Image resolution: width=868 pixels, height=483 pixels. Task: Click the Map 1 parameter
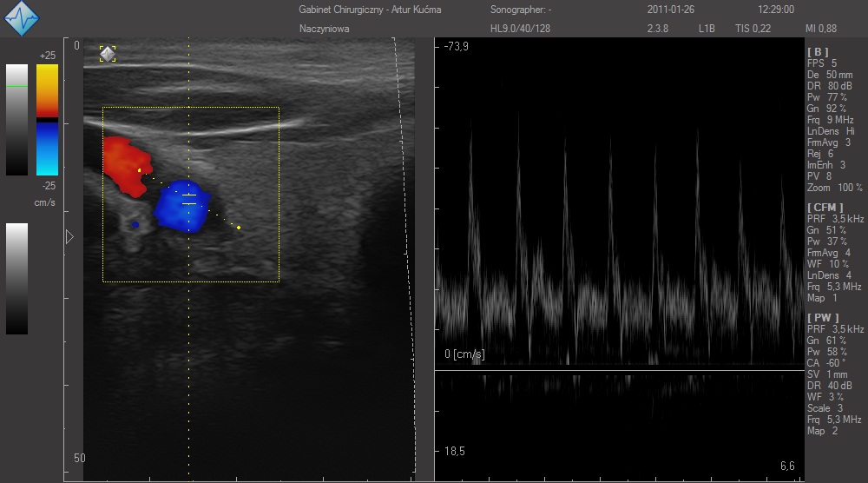(822, 298)
